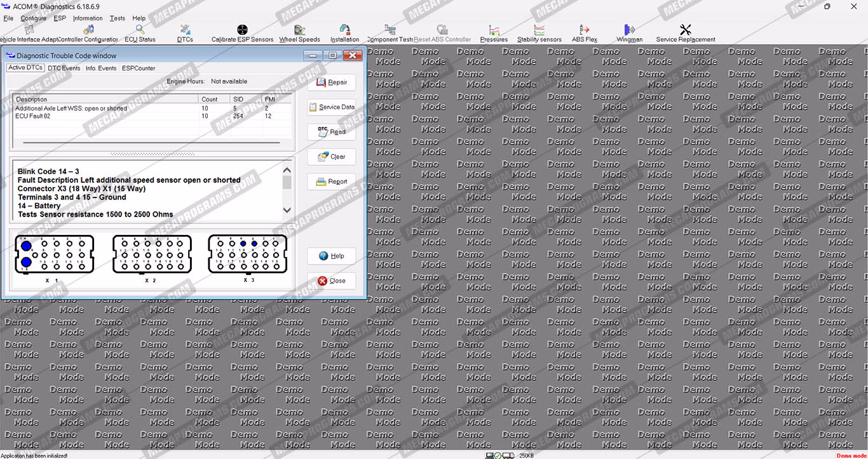The height and width of the screenshot is (459, 868).
Task: Click the Clear DTC button
Action: tap(331, 157)
